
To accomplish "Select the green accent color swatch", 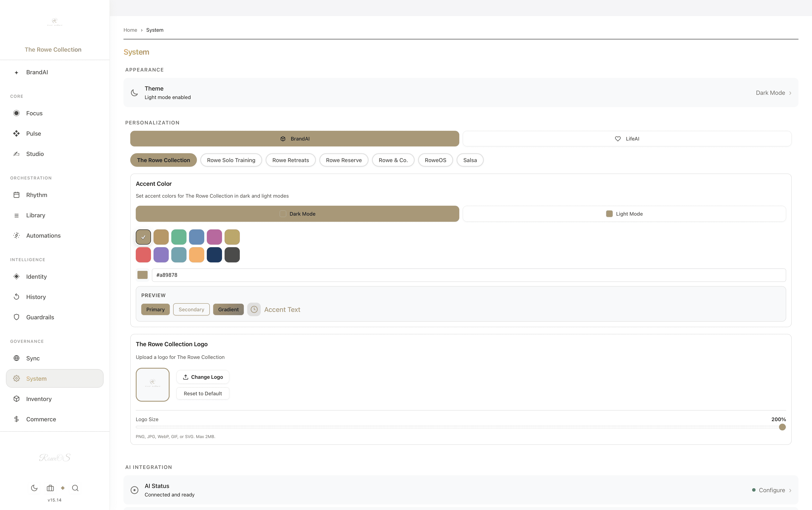I will [179, 237].
